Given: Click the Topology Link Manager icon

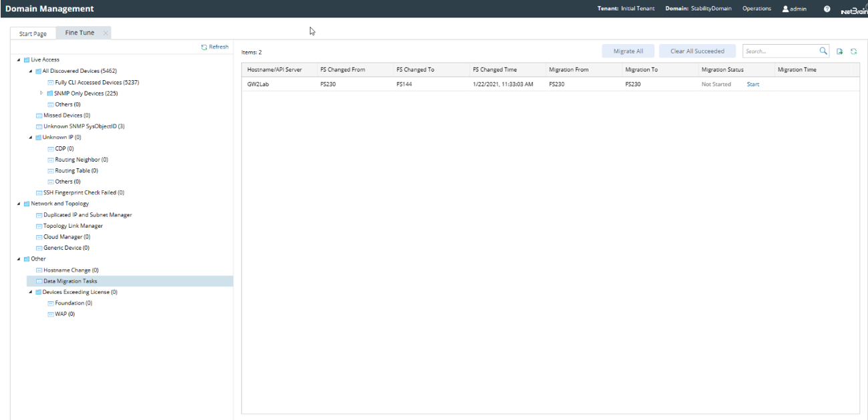Looking at the screenshot, I should [39, 226].
